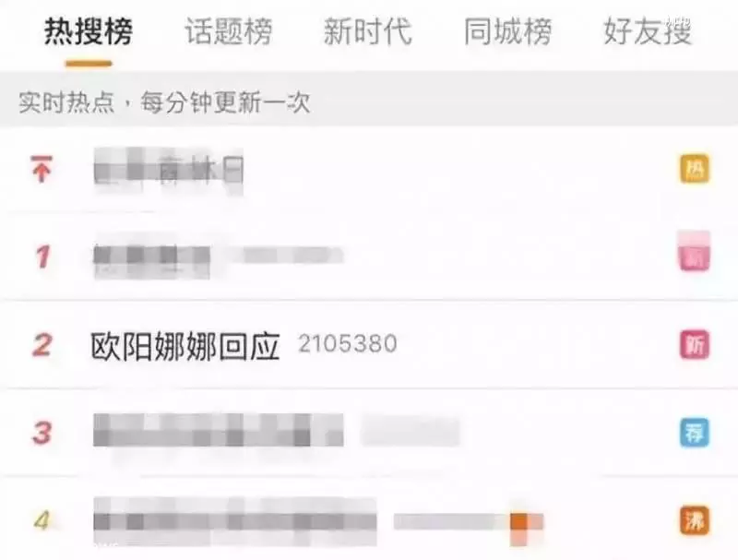
Task: Click the 2105380 search count
Action: [x=348, y=343]
